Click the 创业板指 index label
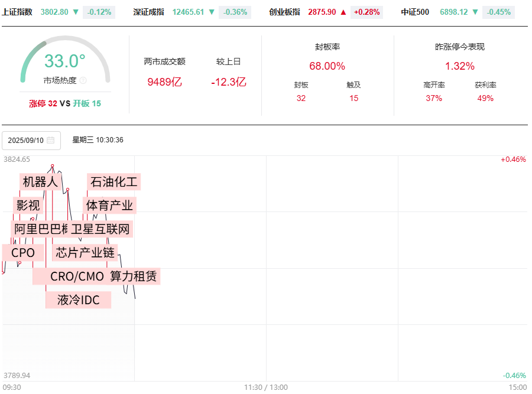Image resolution: width=532 pixels, height=394 pixels. pyautogui.click(x=284, y=12)
